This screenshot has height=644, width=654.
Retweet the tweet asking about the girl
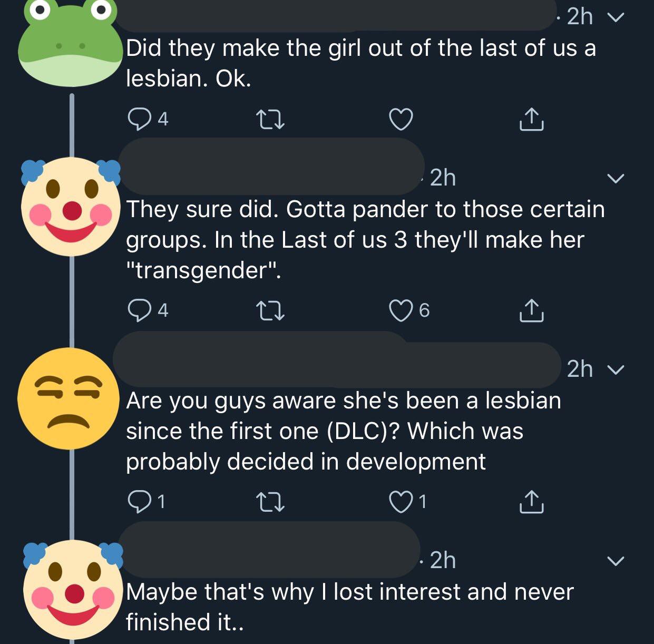270,119
